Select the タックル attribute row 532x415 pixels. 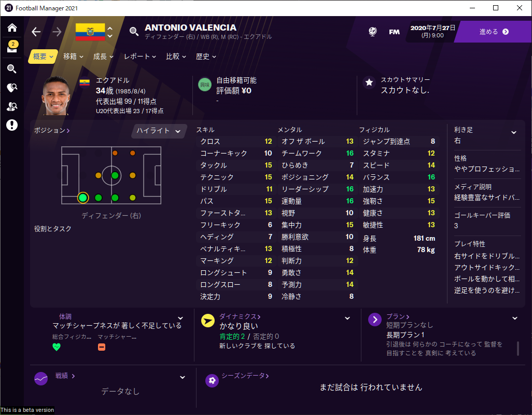tap(236, 165)
